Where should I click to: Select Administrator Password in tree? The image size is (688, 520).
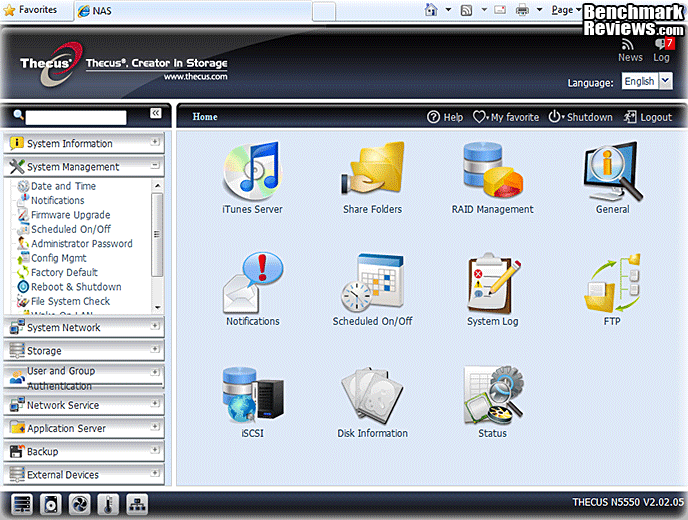pyautogui.click(x=82, y=244)
